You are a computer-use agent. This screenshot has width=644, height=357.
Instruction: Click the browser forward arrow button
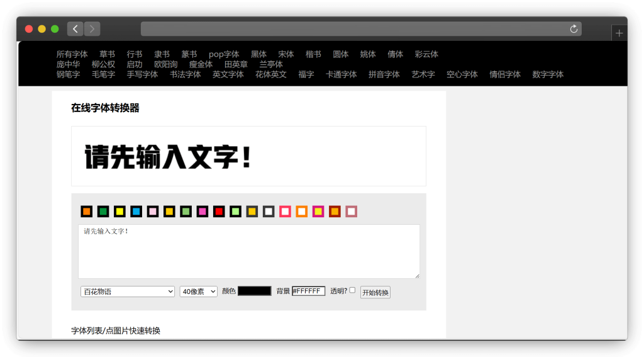click(x=92, y=29)
